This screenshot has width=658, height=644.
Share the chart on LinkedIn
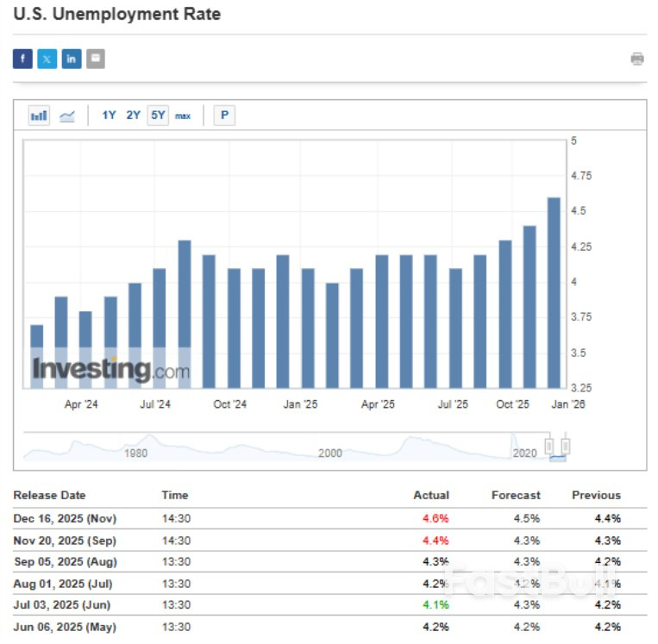[71, 59]
